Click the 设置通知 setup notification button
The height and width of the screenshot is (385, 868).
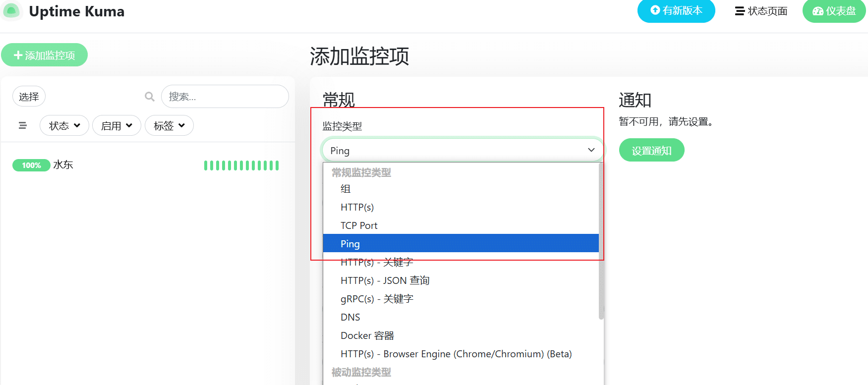point(651,150)
